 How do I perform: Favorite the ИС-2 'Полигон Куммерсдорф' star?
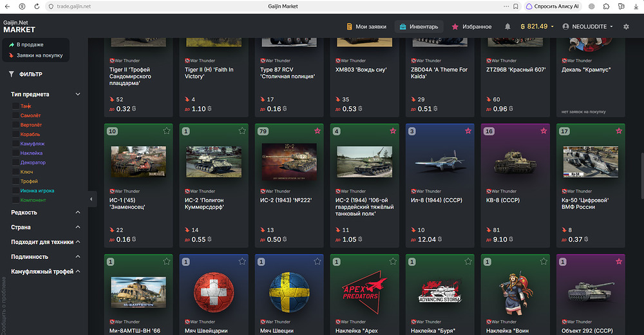pyautogui.click(x=242, y=131)
